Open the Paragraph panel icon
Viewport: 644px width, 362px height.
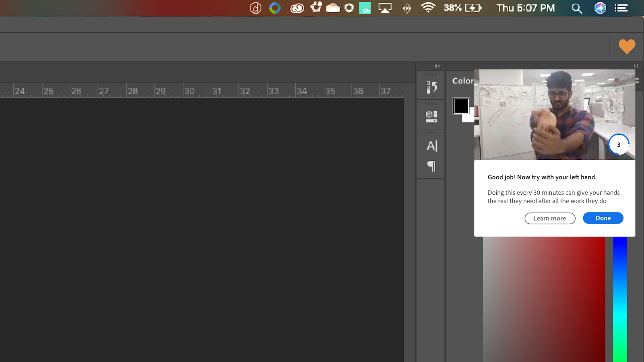pos(431,166)
